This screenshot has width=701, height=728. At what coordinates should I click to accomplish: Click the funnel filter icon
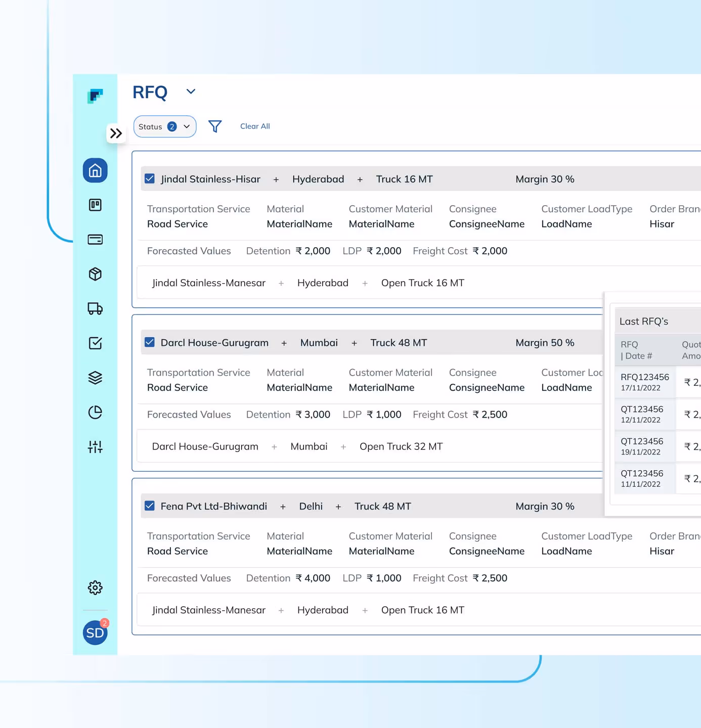point(215,126)
